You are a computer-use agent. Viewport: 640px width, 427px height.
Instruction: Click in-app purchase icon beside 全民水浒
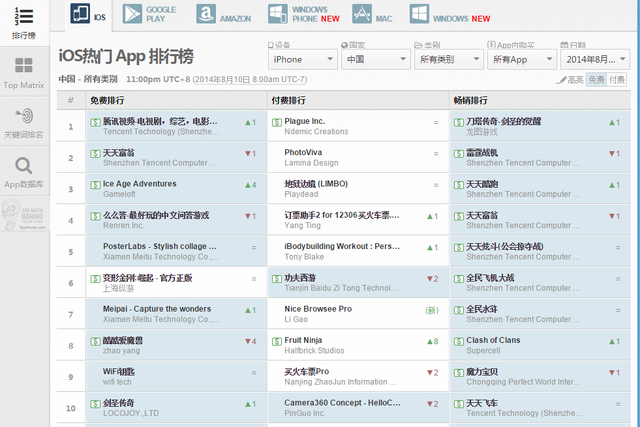click(x=459, y=310)
